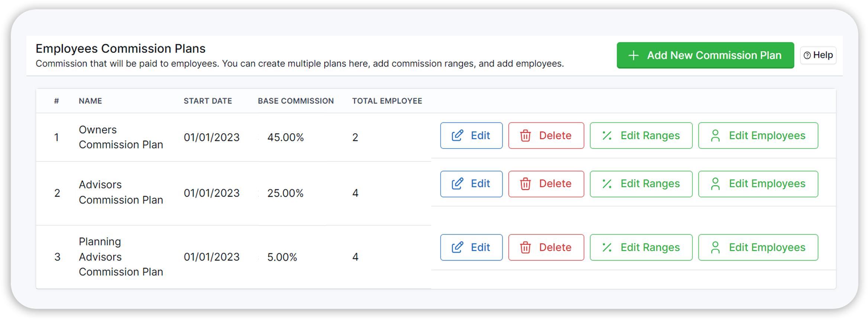Click the 5.00% base commission value

(x=282, y=257)
